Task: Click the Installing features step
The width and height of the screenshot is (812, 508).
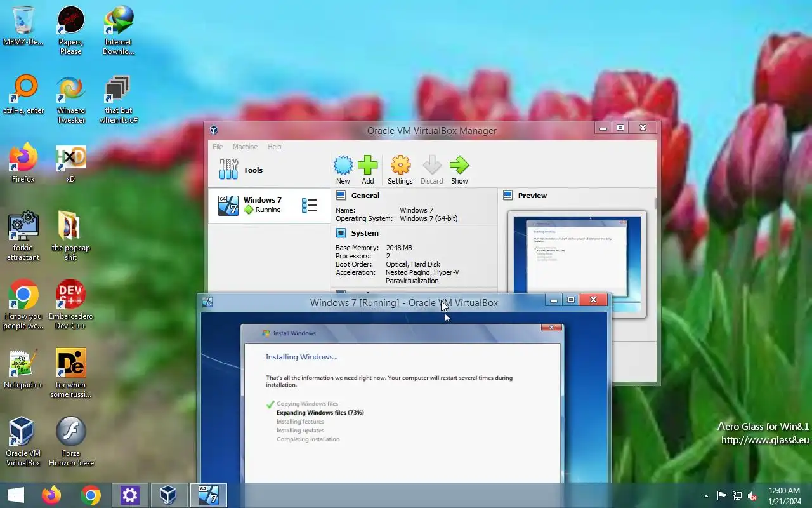Action: pyautogui.click(x=300, y=422)
